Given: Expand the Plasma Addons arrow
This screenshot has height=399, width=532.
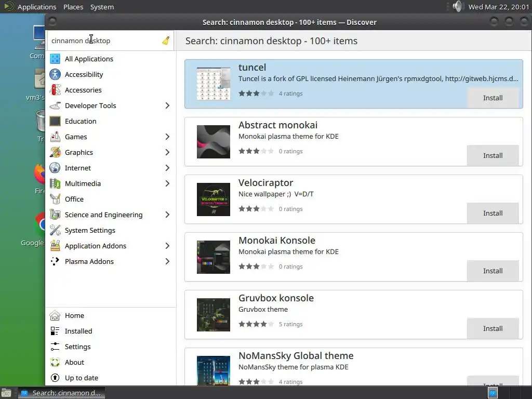Looking at the screenshot, I should click(x=167, y=262).
